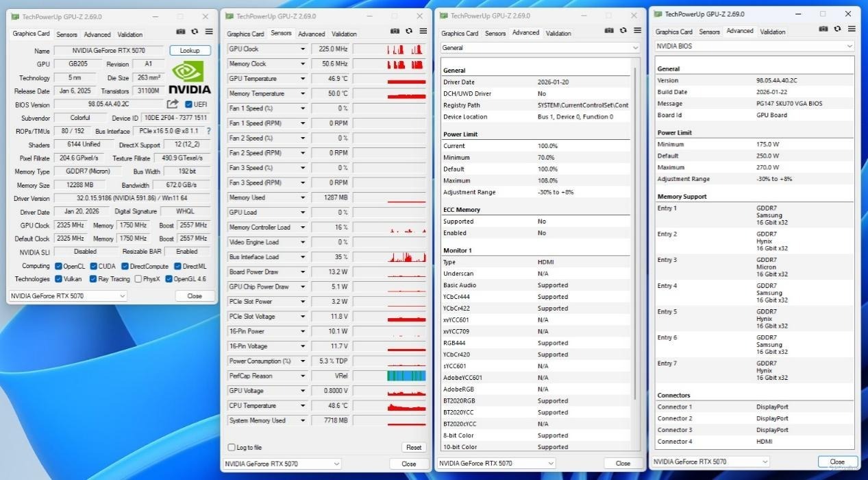
Task: Click camera icon in NVIDIA BIOS window
Action: pyautogui.click(x=823, y=29)
